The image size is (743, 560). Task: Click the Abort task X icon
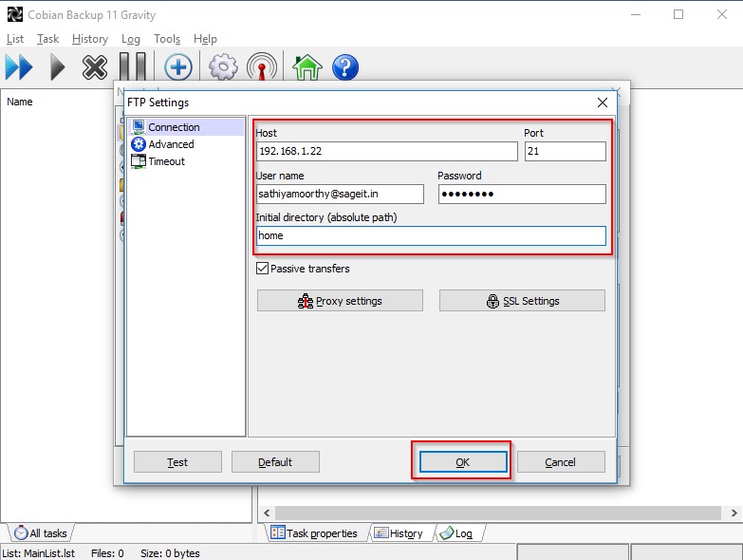(94, 67)
